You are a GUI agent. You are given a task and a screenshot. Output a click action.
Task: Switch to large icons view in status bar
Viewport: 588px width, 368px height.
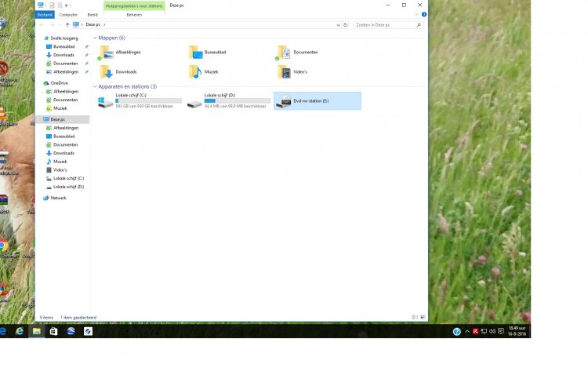coord(423,317)
